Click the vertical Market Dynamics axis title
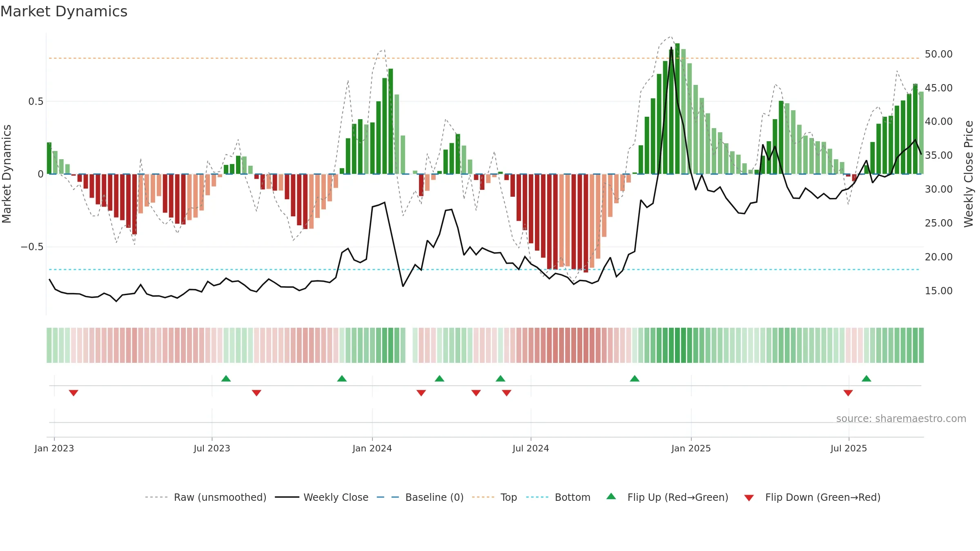Viewport: 980px width, 551px height. 7,174
